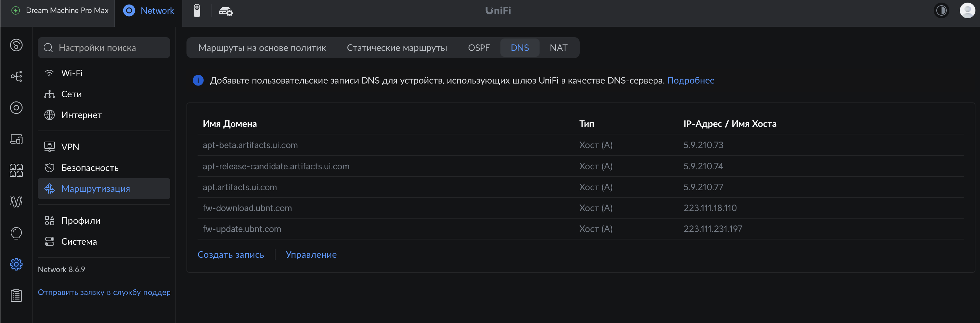This screenshot has width=980, height=323.
Task: Switch to the Protect camera application
Action: [197, 11]
